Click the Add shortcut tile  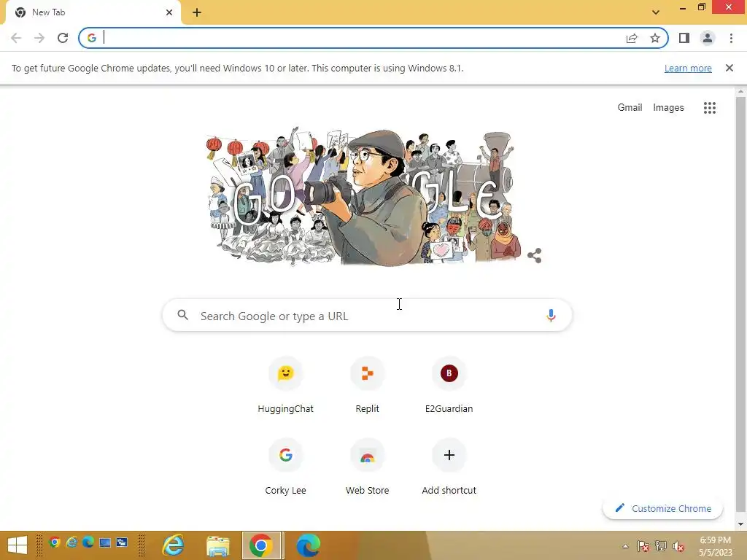449,467
